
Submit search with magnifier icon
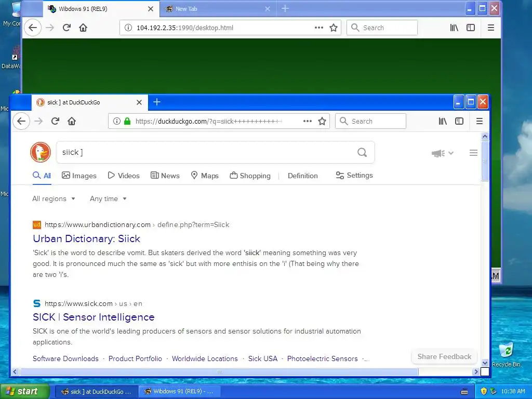pyautogui.click(x=362, y=152)
